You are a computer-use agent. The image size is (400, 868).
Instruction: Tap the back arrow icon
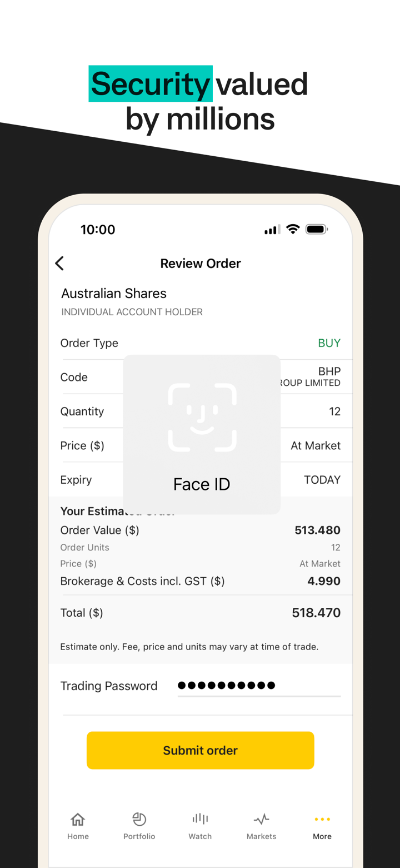click(60, 264)
